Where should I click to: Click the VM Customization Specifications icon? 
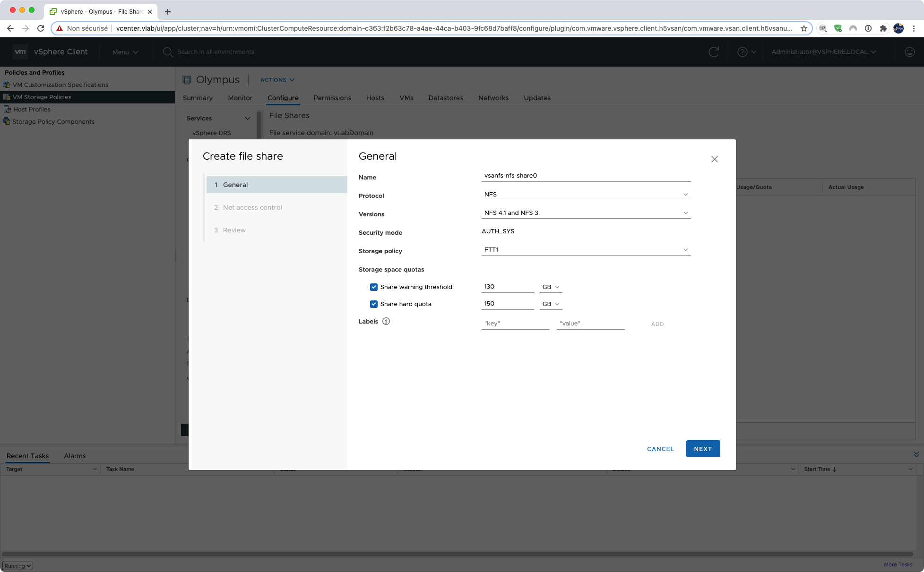tap(7, 85)
